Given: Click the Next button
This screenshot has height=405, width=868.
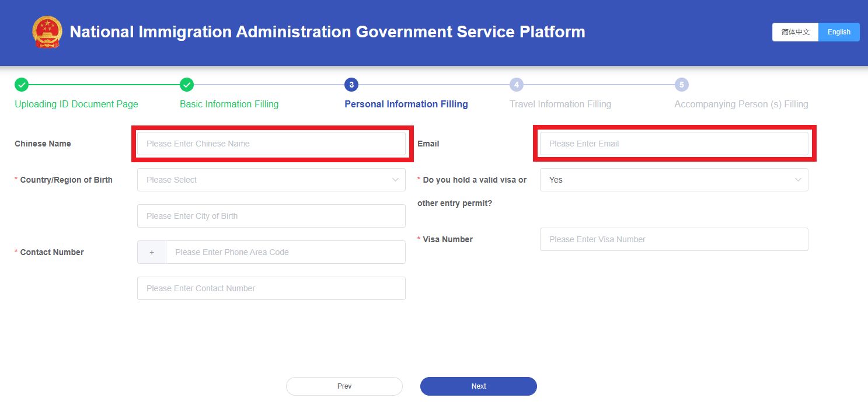Looking at the screenshot, I should pos(479,386).
